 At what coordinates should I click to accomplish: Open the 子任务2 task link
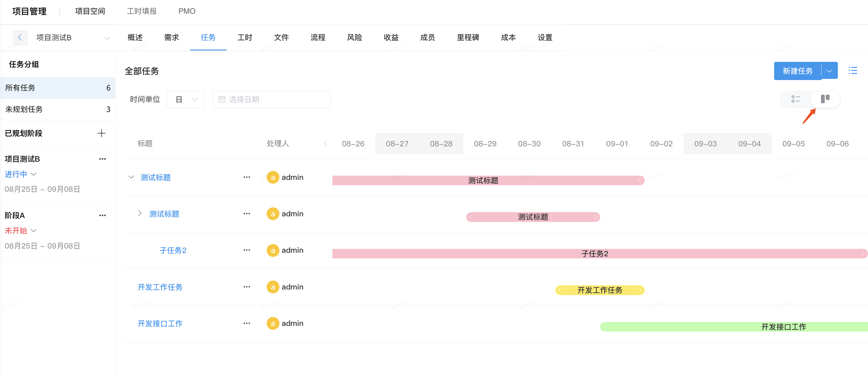coord(173,250)
